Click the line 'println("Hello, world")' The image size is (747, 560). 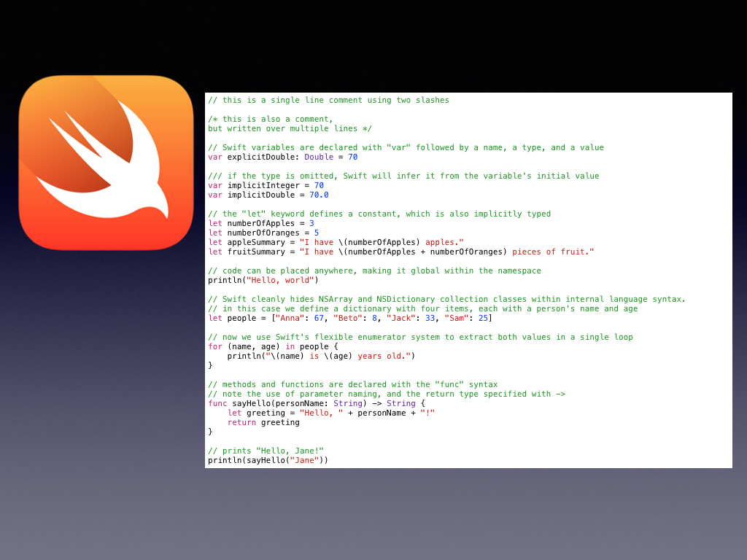click(263, 281)
